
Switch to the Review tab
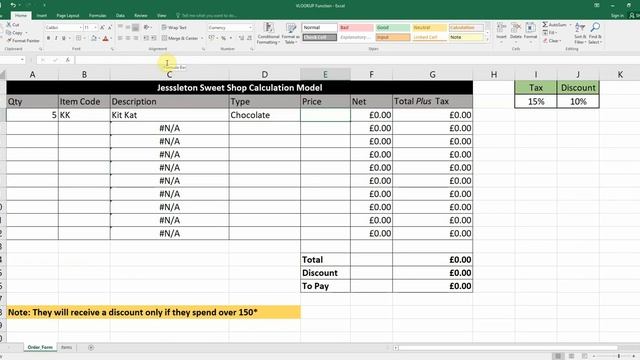pyautogui.click(x=141, y=16)
